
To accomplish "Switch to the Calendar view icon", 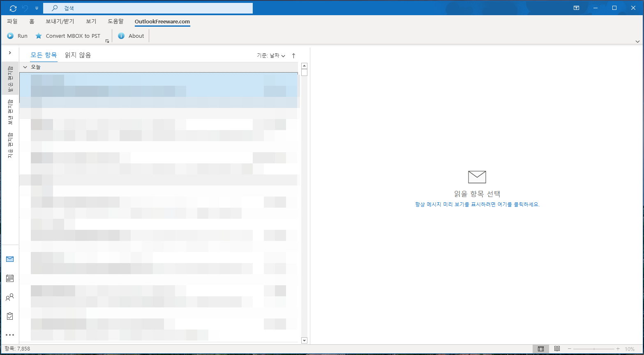I will pyautogui.click(x=10, y=278).
